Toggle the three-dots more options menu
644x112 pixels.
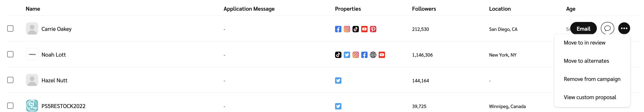pyautogui.click(x=624, y=28)
